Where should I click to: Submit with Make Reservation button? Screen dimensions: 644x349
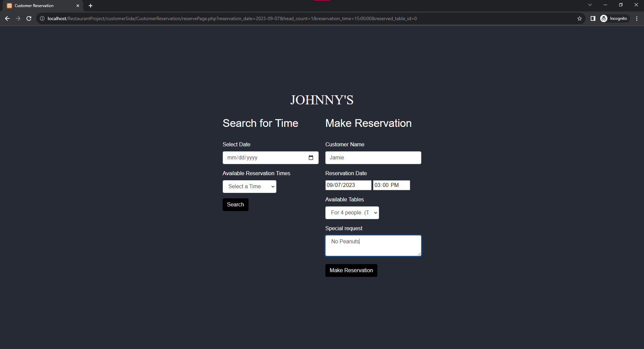tap(351, 270)
